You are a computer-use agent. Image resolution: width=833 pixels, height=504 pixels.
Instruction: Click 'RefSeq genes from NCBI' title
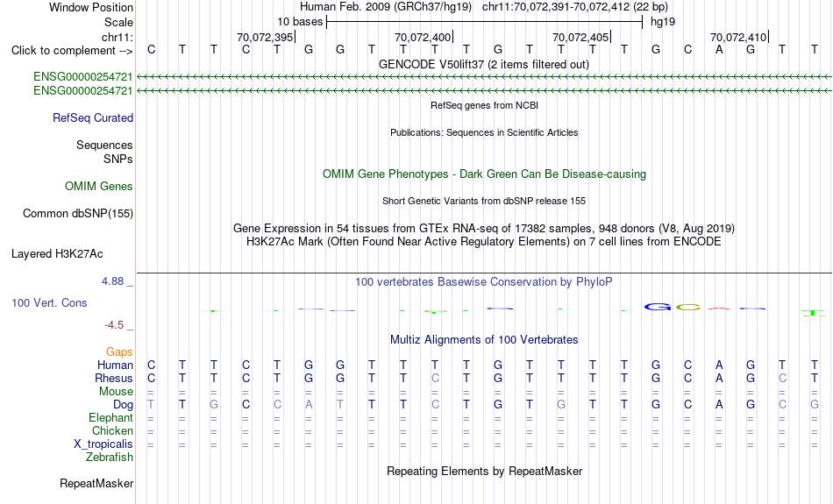coord(484,105)
